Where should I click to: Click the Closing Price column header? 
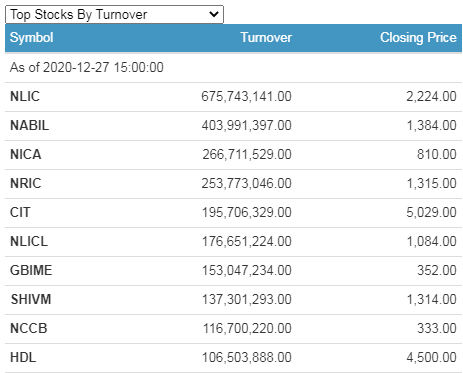418,37
